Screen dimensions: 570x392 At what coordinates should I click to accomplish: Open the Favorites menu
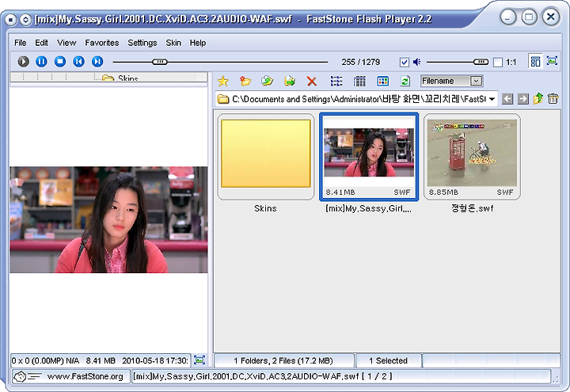102,43
